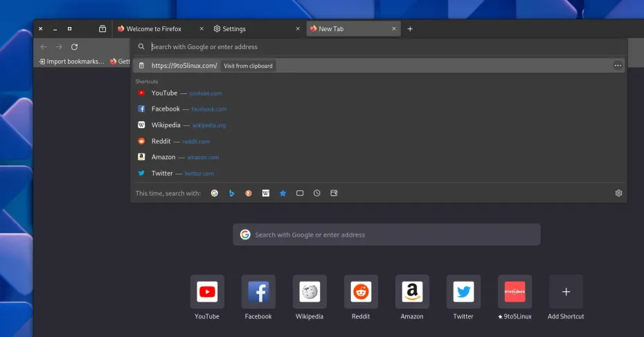Search in open Tabs icon

point(300,193)
